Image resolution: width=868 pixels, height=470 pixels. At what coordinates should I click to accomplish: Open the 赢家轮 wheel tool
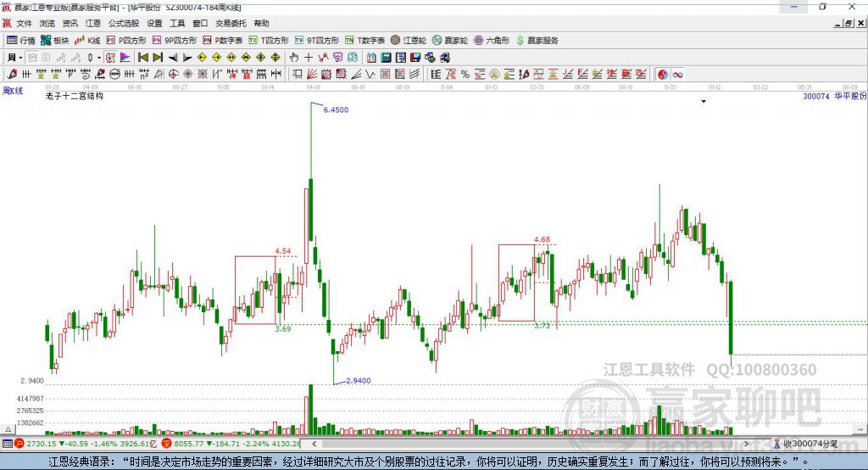450,41
